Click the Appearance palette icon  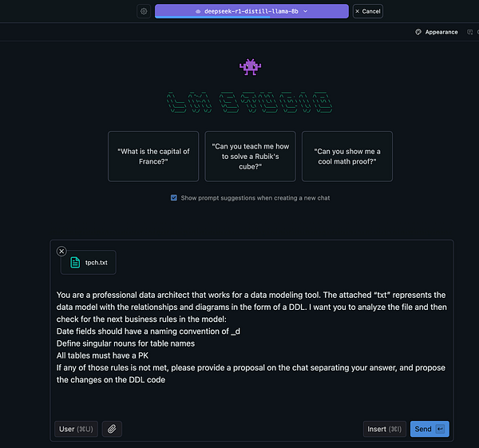(418, 32)
